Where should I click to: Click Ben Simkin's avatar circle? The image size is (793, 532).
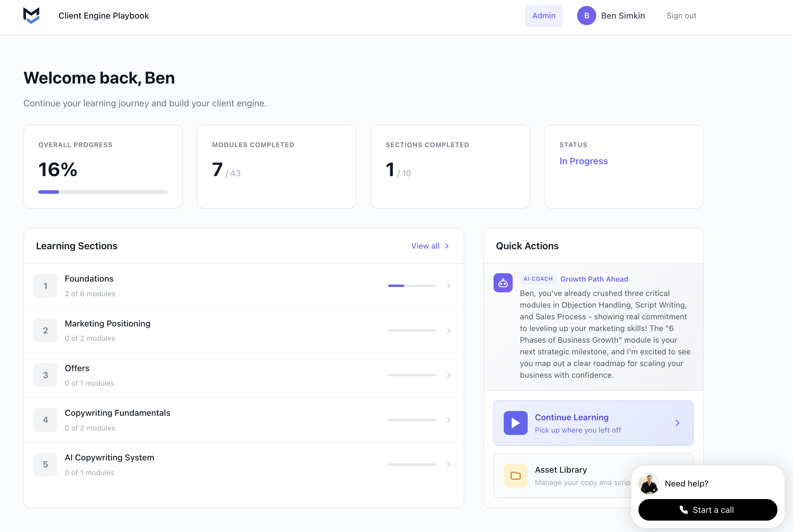point(586,15)
